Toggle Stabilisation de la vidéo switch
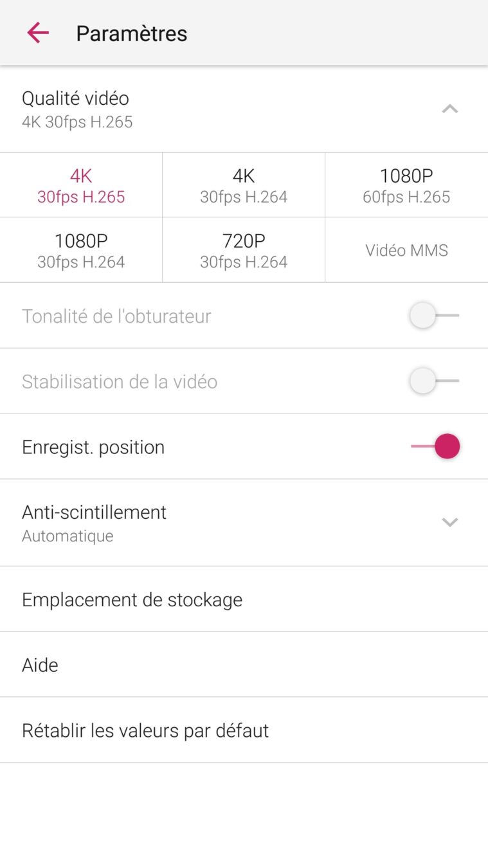 click(x=435, y=381)
